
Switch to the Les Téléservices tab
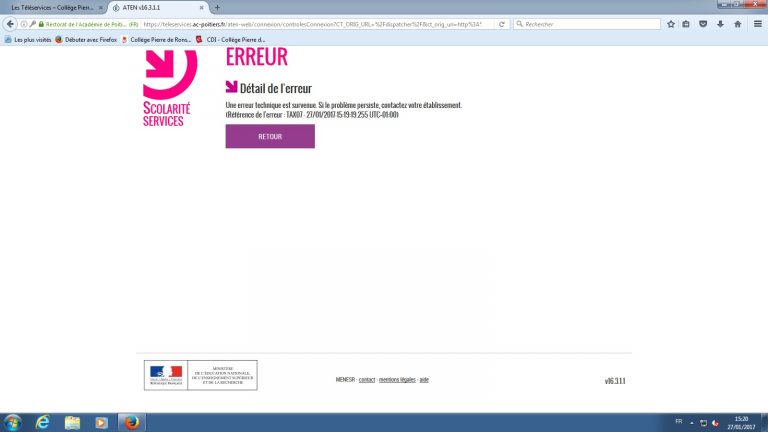pyautogui.click(x=52, y=8)
